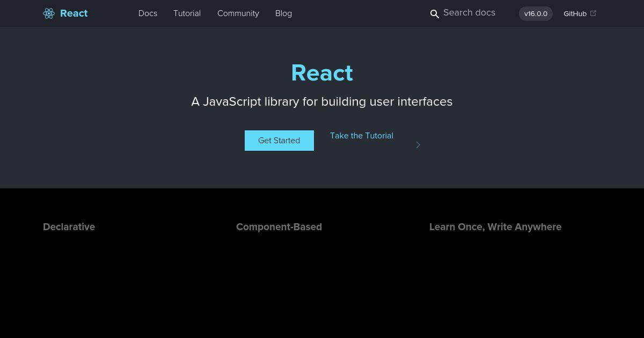The width and height of the screenshot is (644, 338).
Task: Click the Learn Once, Write Anywhere heading
Action: (495, 227)
